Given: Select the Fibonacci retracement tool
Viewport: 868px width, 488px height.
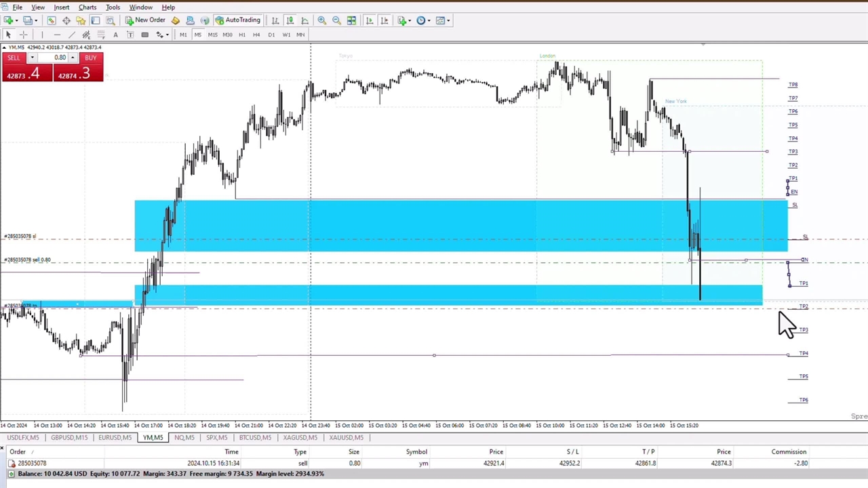Looking at the screenshot, I should [101, 35].
